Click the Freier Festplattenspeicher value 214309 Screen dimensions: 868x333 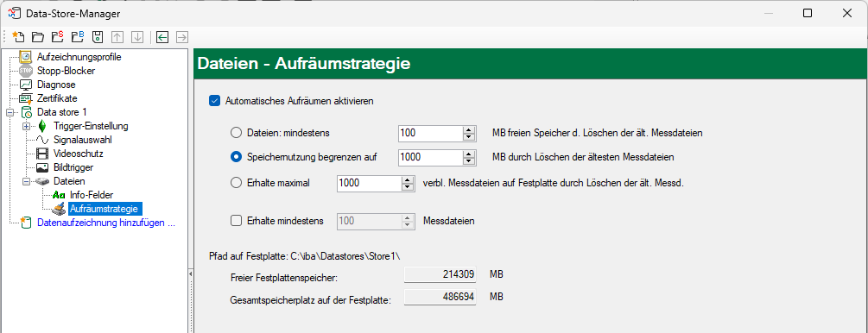[440, 274]
